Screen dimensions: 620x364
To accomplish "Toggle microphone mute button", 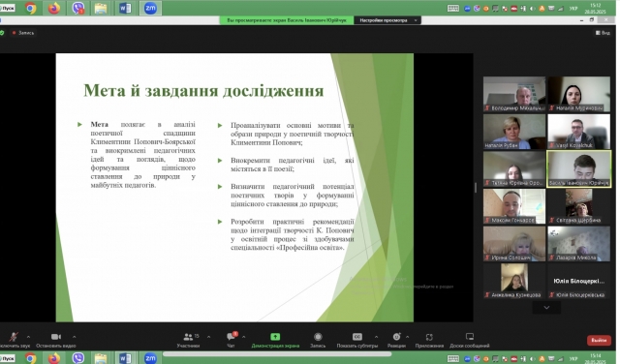I will pos(14,337).
